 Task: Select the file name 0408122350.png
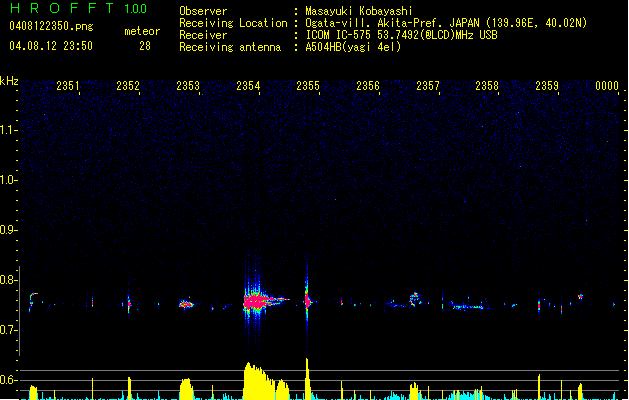(x=51, y=26)
